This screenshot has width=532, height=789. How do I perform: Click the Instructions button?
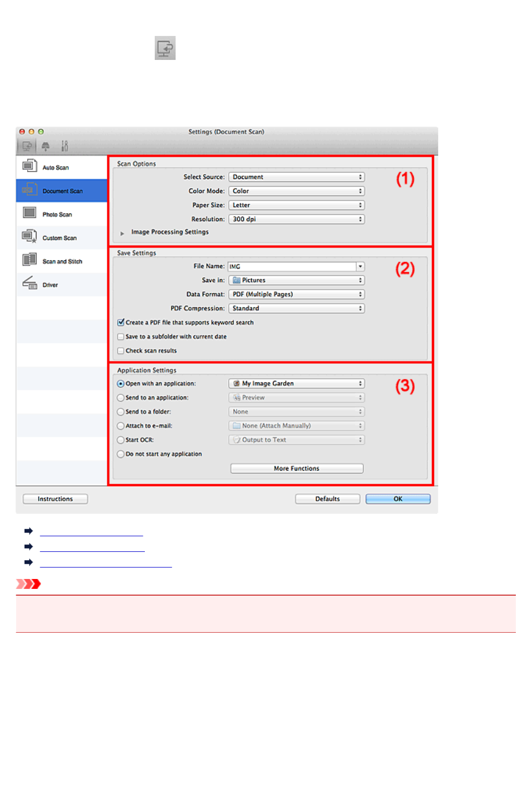(55, 499)
